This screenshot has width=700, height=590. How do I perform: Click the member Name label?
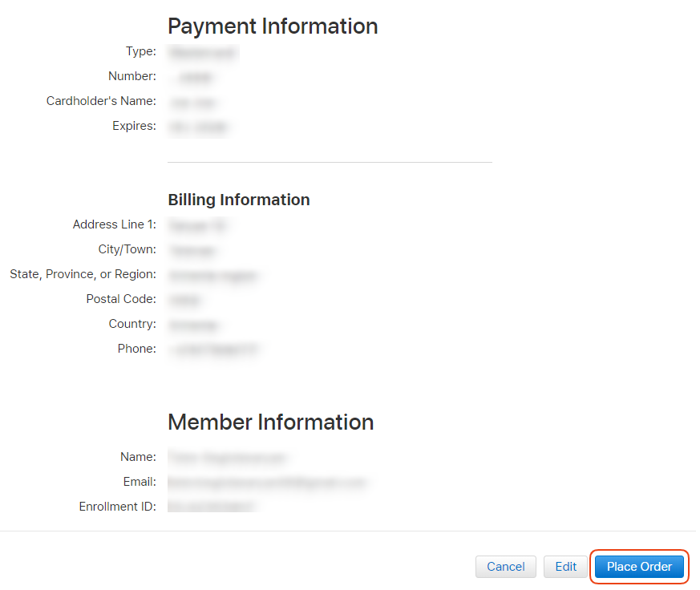[x=138, y=457]
